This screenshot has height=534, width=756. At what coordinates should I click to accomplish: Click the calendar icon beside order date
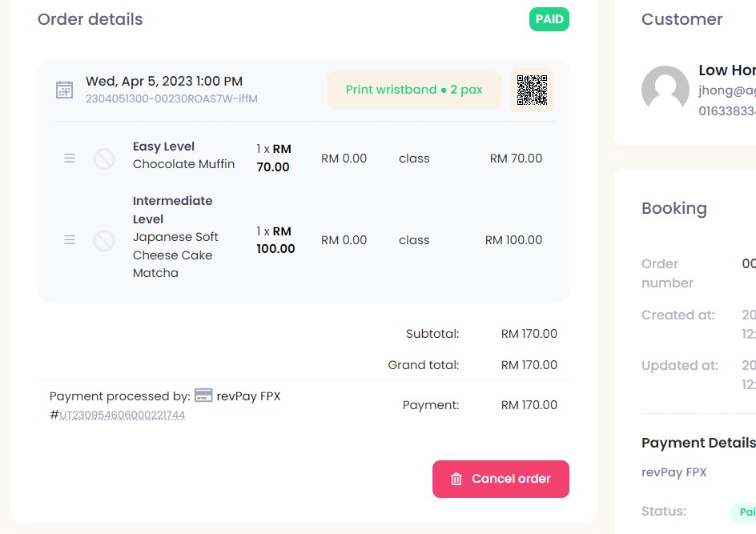click(x=65, y=90)
